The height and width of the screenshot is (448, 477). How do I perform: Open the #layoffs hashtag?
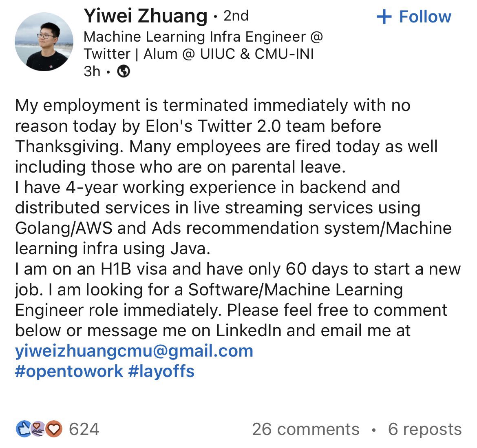coord(161,371)
